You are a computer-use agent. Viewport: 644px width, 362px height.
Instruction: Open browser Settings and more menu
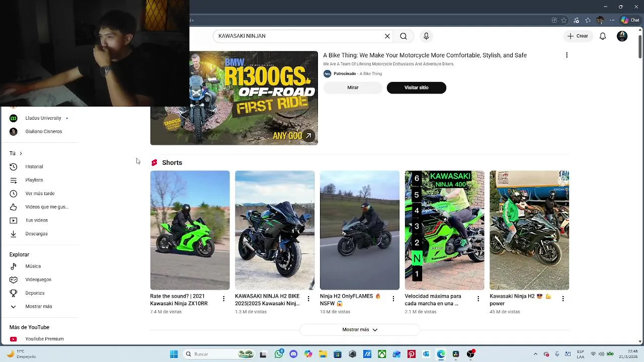pyautogui.click(x=612, y=20)
